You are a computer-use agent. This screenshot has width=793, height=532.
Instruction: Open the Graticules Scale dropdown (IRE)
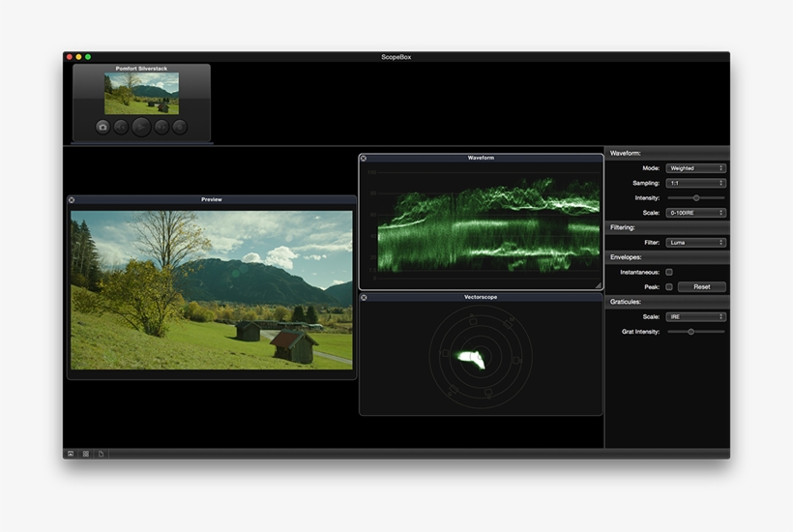click(696, 316)
